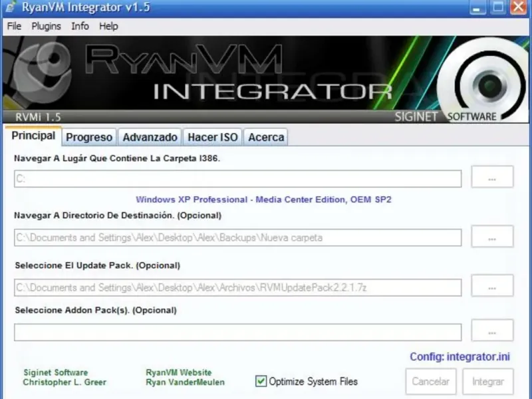Click 'Windows XP Professional - Media Center Edition' text

(x=241, y=199)
